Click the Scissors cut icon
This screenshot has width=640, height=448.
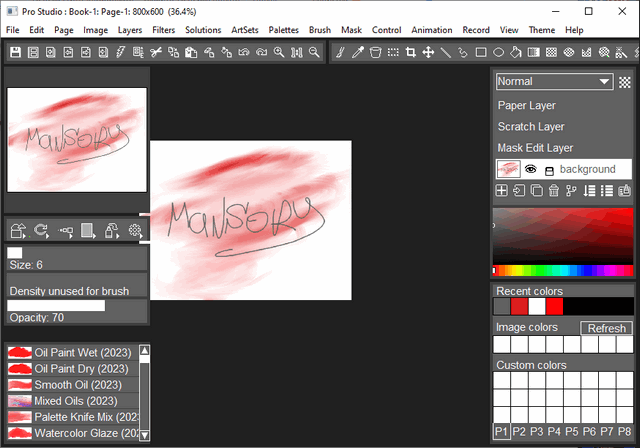(x=155, y=52)
